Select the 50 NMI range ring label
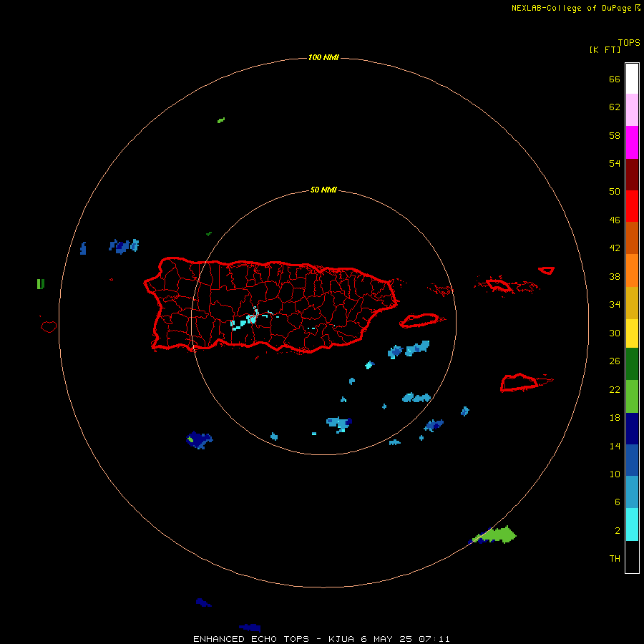Viewport: 644px width, 644px height. [323, 190]
